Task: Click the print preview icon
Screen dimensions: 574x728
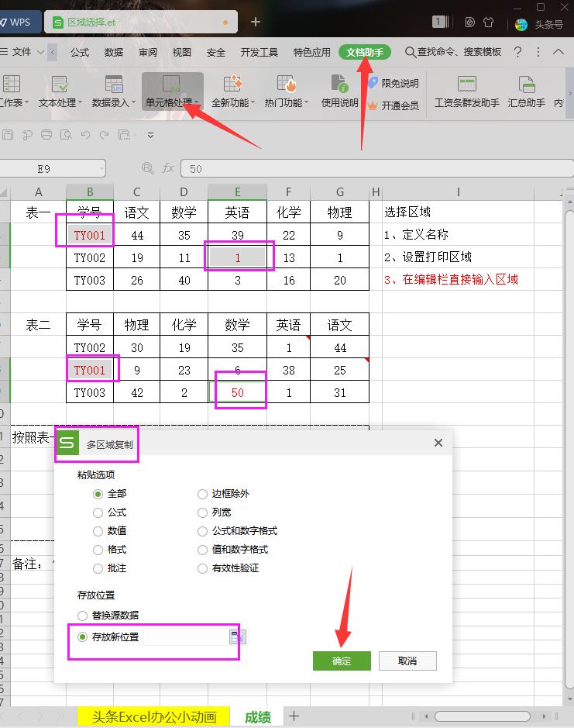Action: (x=66, y=135)
